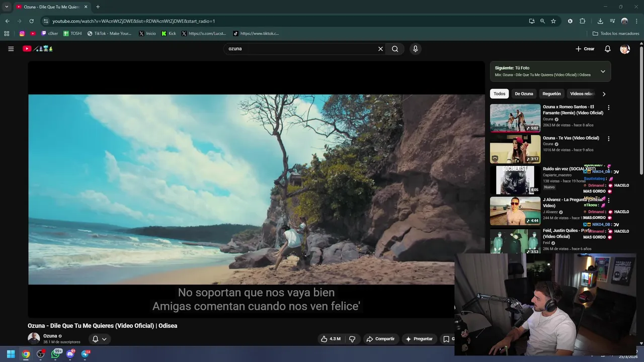Open the Ozuna channel avatar

34,338
